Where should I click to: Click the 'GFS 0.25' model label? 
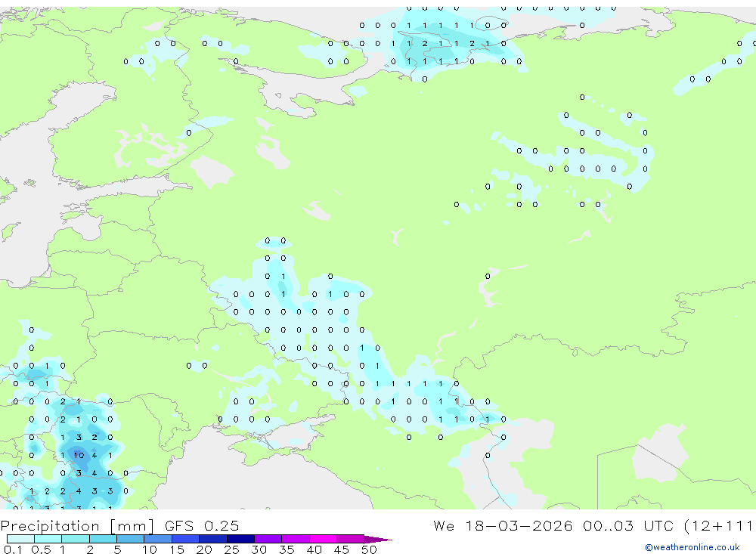[x=202, y=525]
